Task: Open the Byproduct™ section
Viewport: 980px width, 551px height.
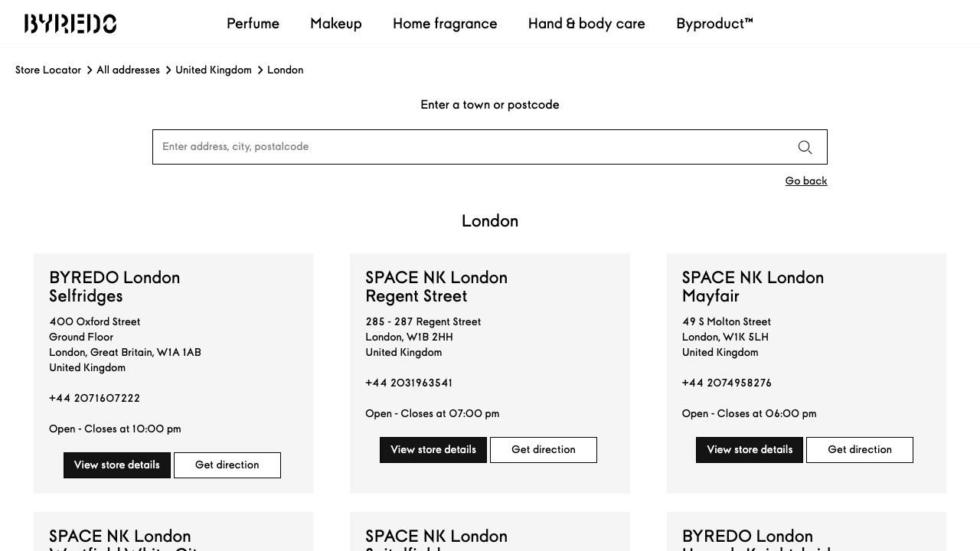Action: pos(714,24)
